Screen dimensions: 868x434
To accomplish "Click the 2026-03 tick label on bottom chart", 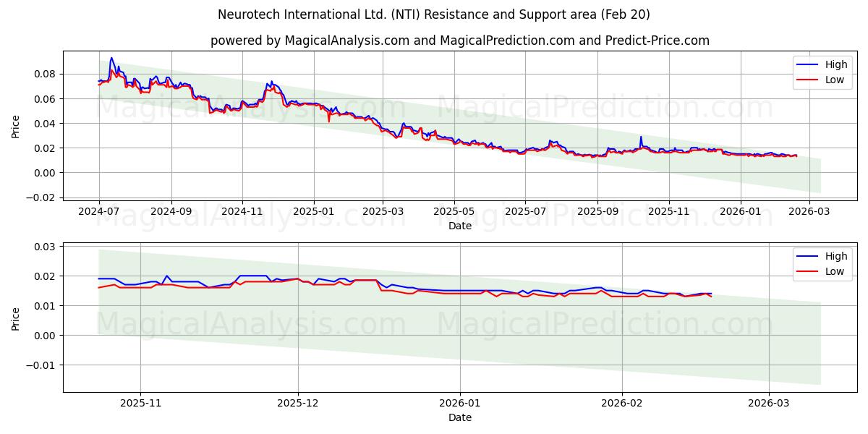I will point(769,403).
